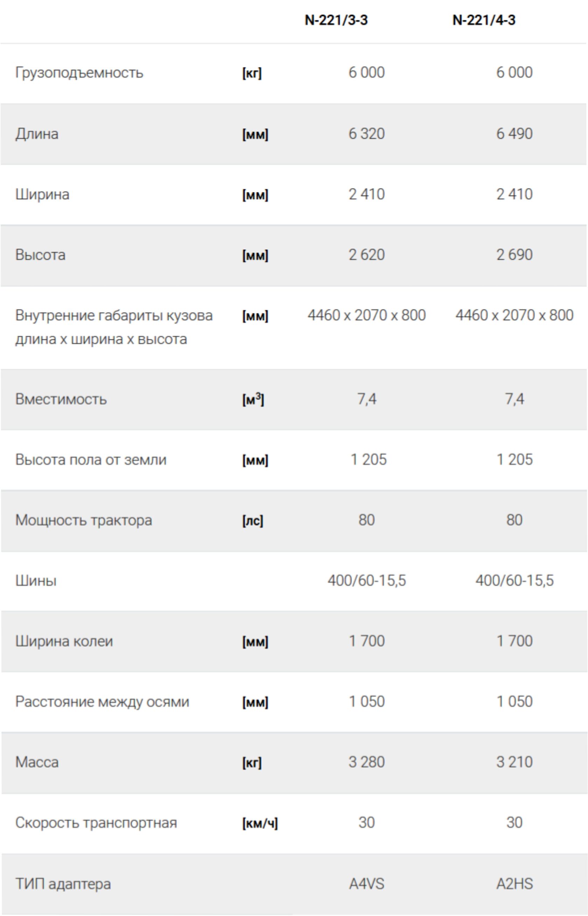Click the Масса value 3 280
Image resolution: width=588 pixels, height=916 pixels.
(366, 762)
